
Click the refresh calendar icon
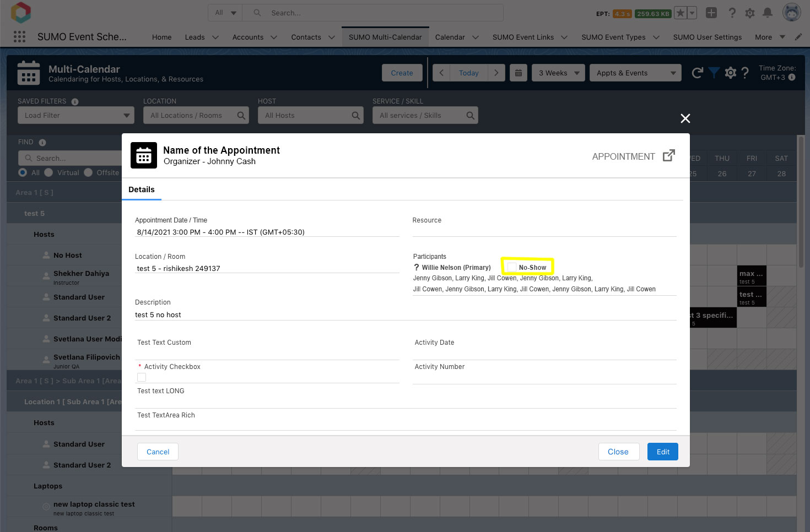(697, 73)
